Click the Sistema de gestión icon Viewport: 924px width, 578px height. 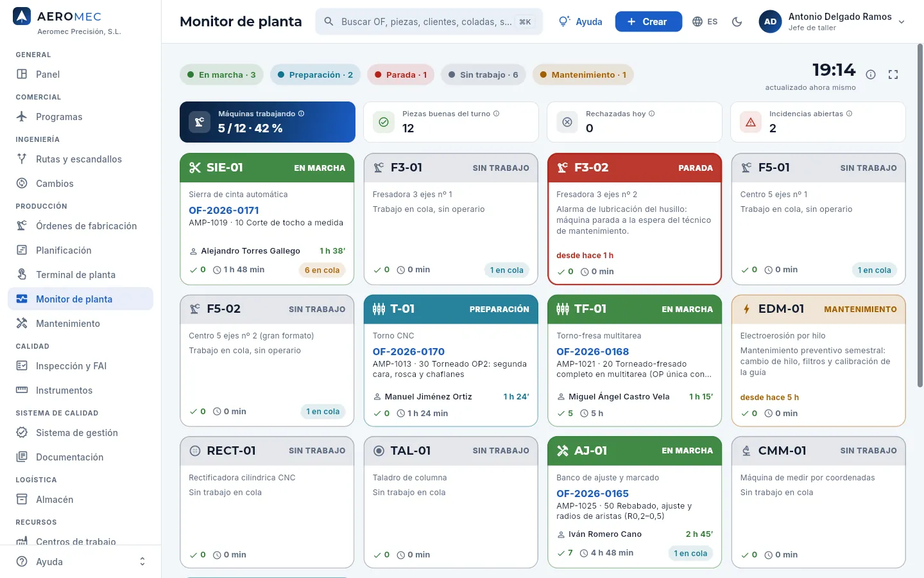[22, 432]
